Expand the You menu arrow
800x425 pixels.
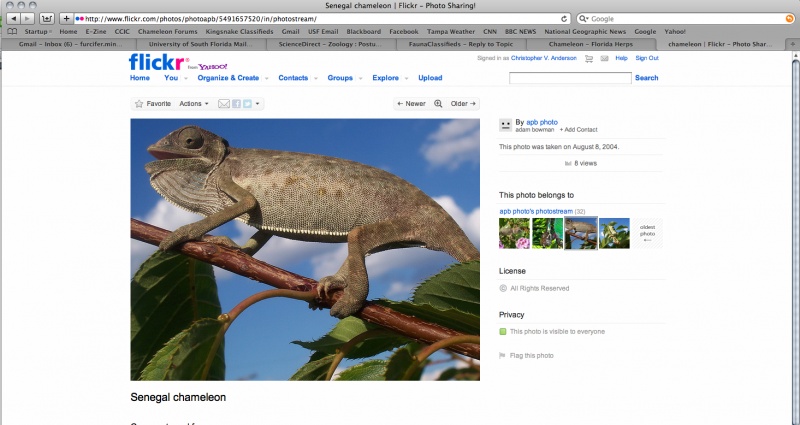click(x=186, y=79)
